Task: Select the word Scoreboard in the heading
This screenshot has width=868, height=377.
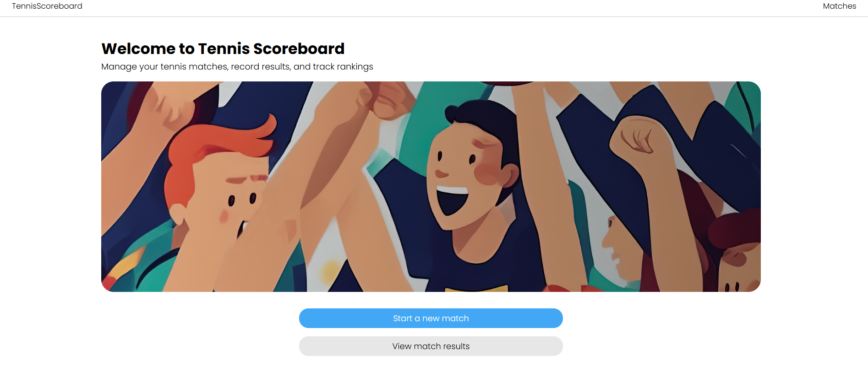Action: [299, 48]
